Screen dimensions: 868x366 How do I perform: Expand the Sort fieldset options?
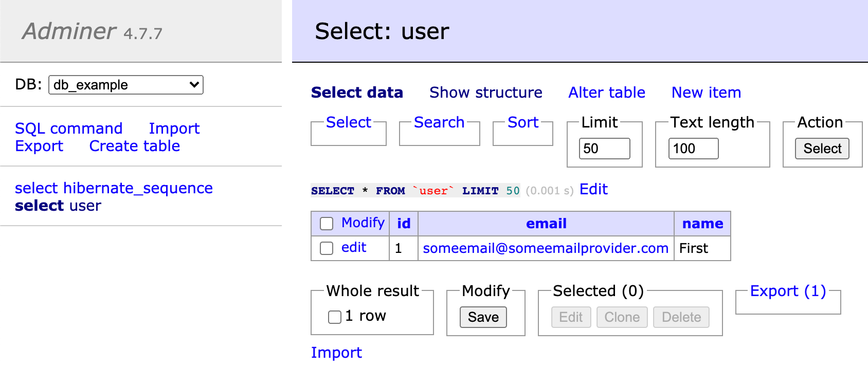tap(523, 122)
